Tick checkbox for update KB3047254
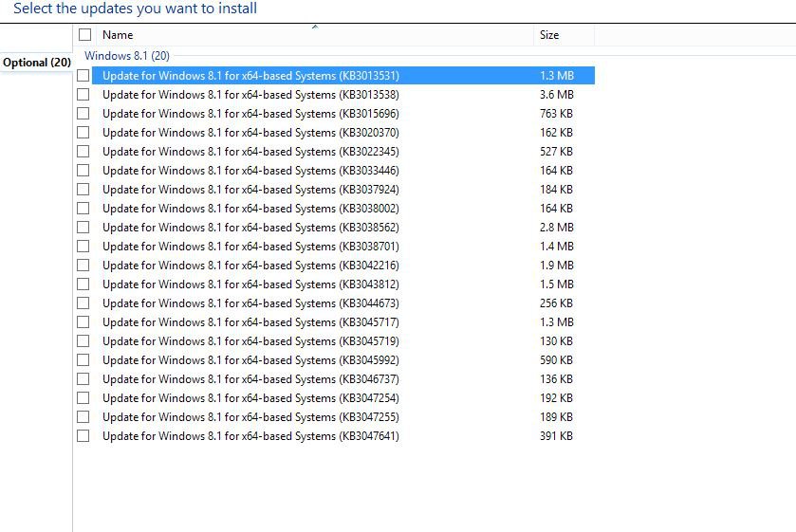796x532 pixels. (x=83, y=397)
